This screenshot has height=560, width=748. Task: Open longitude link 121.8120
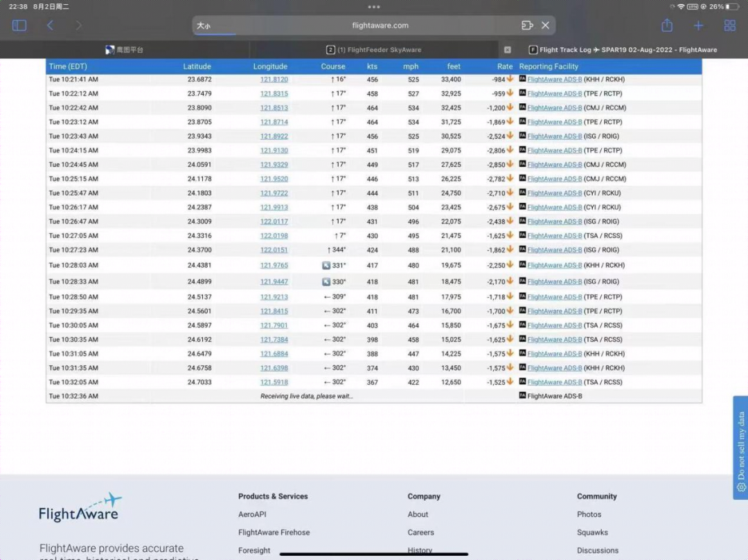pyautogui.click(x=274, y=79)
